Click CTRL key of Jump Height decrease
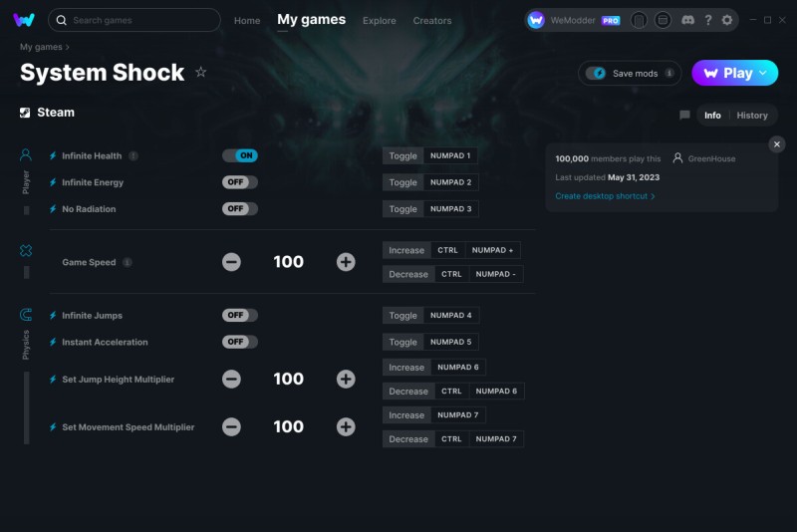Viewport: 797px width, 532px height. point(451,391)
